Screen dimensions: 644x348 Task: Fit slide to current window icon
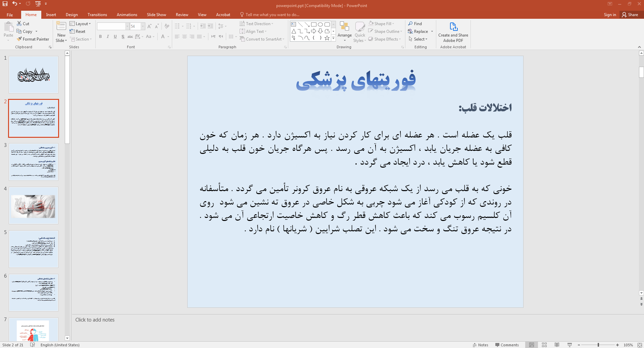pos(640,345)
